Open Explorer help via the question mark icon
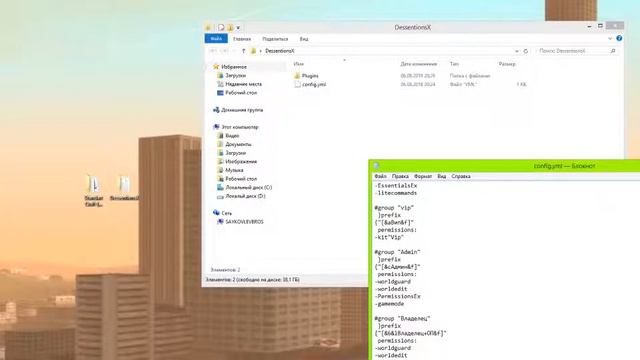Screen dimensions: 640x360 [619, 38]
